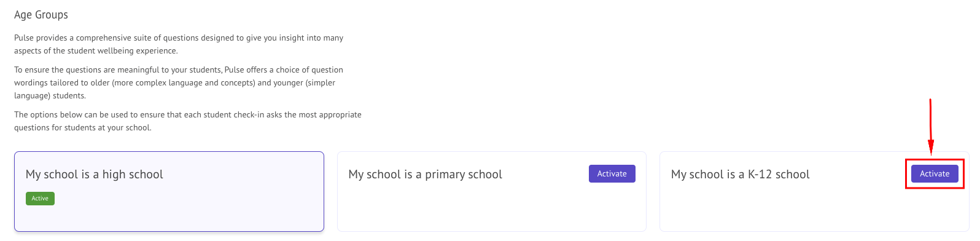980x241 pixels.
Task: Click the text 'aspects of the student wellbeing experience'
Action: click(95, 51)
